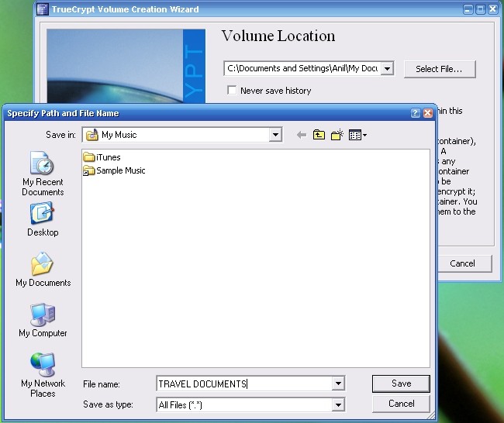Click Save button
The image size is (504, 423).
(401, 383)
